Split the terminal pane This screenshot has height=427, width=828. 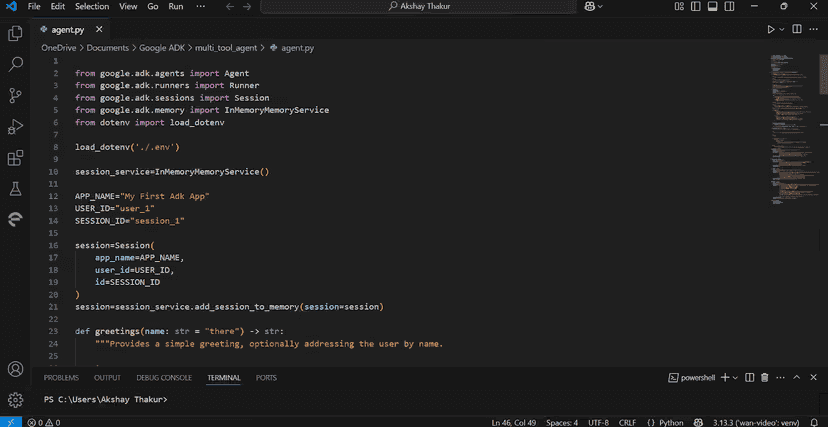749,377
